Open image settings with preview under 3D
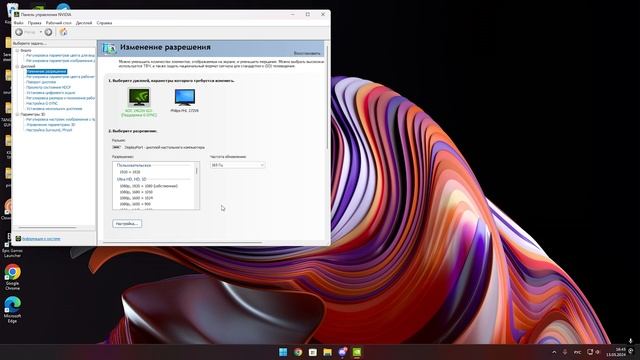 [x=60, y=119]
